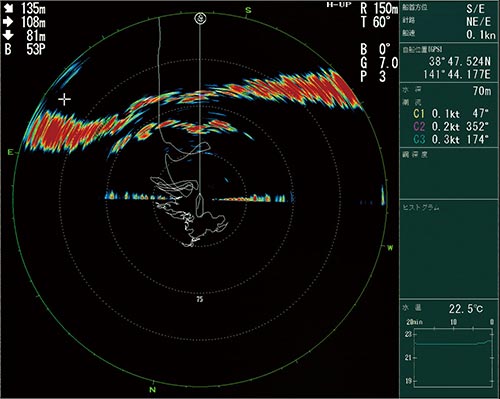
Task: Select the G 7.0 gain value
Action: click(379, 63)
